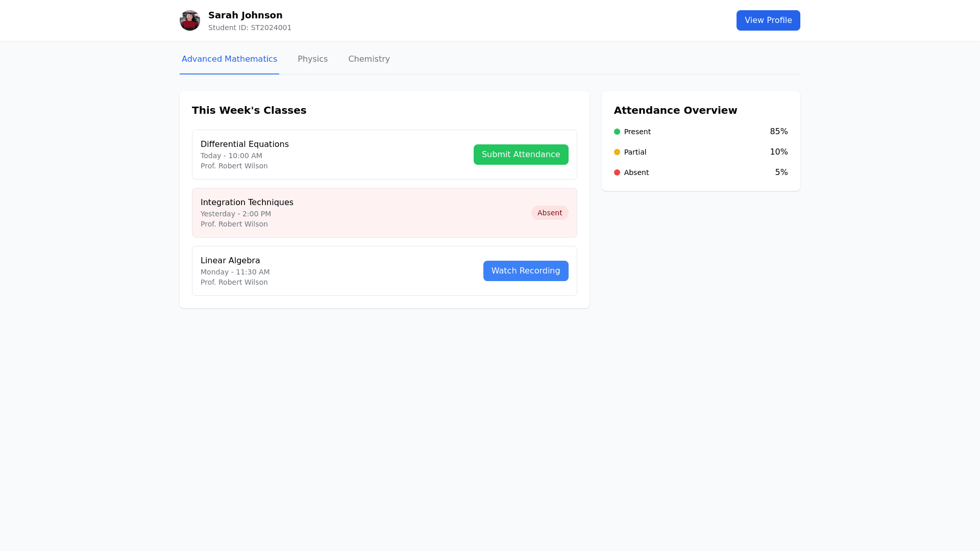Click the Sarah Johnson name heading
Screen dimensions: 980x551
click(245, 15)
